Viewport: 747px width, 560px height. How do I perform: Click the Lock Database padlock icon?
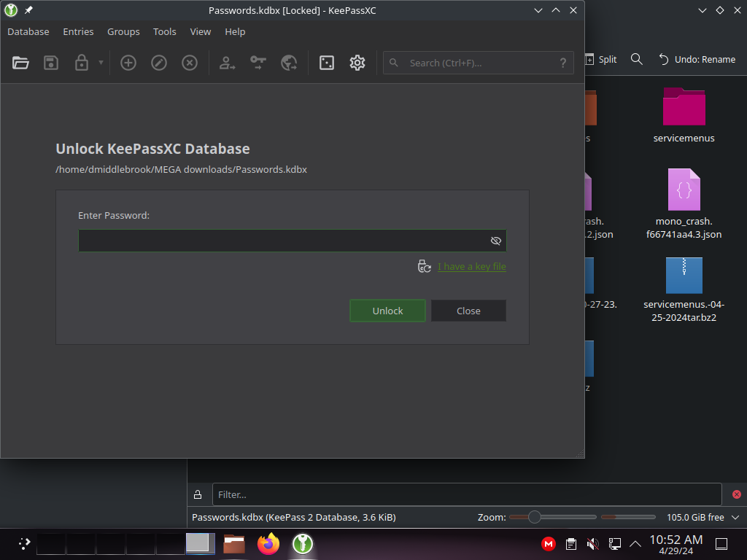(82, 63)
